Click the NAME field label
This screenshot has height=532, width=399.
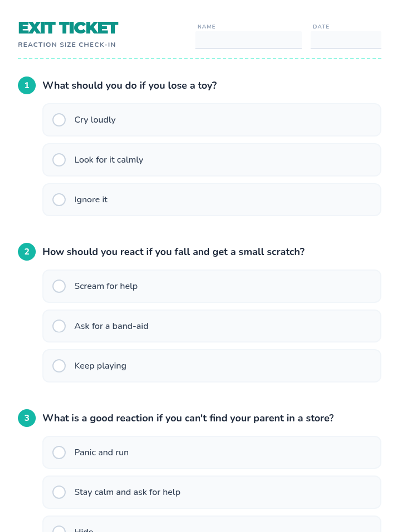(x=206, y=27)
